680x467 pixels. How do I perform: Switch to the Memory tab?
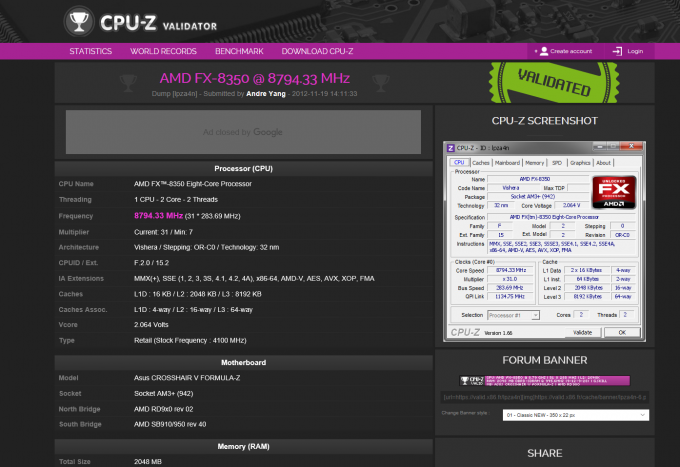534,163
